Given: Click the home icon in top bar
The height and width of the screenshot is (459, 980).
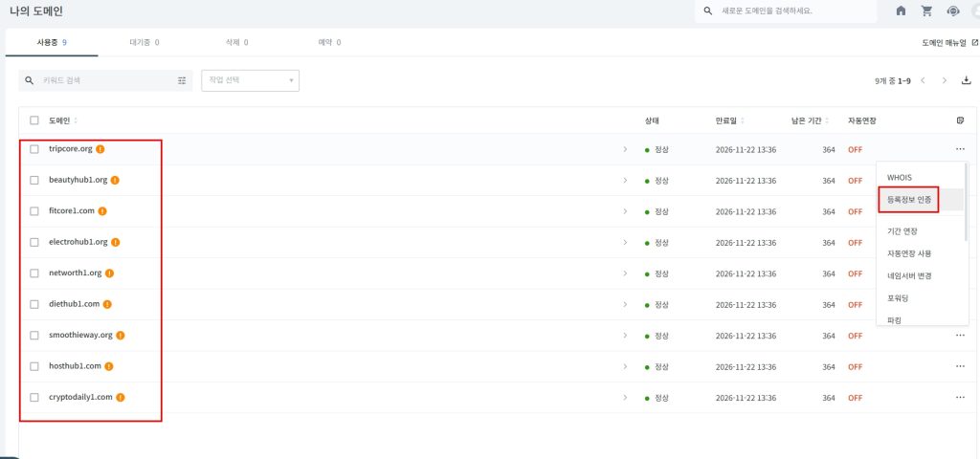Looking at the screenshot, I should (901, 11).
